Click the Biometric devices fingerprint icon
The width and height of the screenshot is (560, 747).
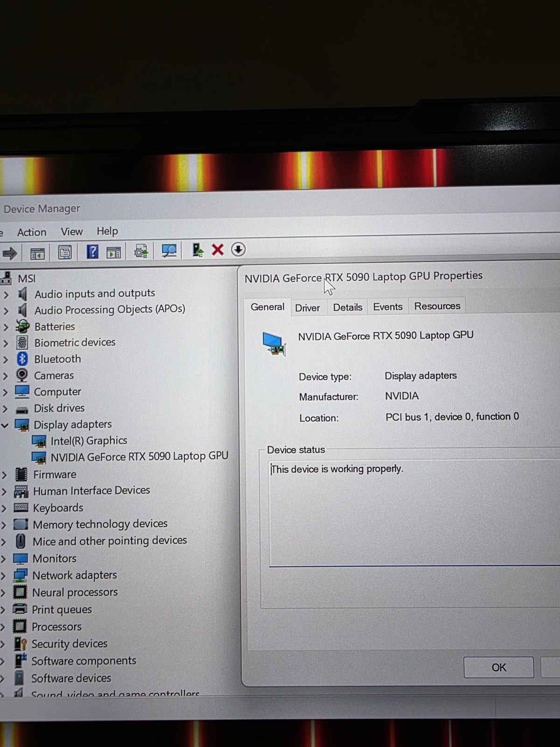(22, 342)
